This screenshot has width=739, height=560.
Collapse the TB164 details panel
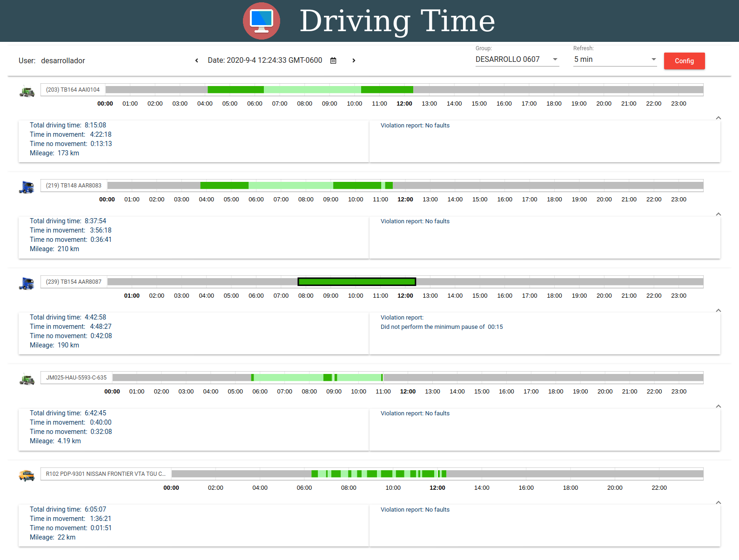click(x=719, y=118)
